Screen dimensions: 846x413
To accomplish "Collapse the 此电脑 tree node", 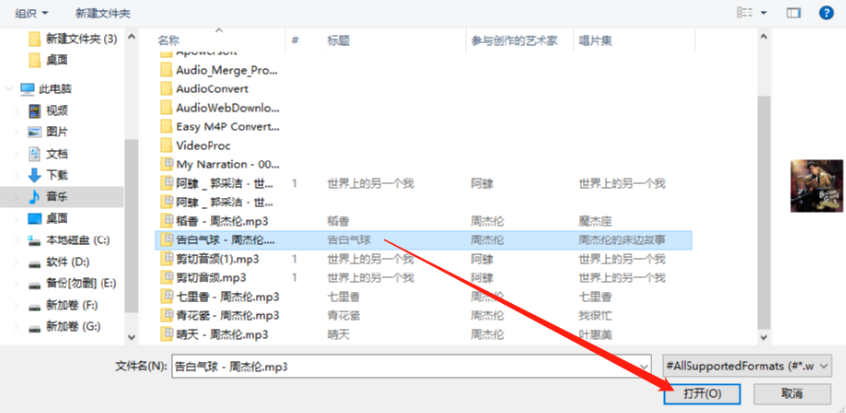I will [x=10, y=89].
